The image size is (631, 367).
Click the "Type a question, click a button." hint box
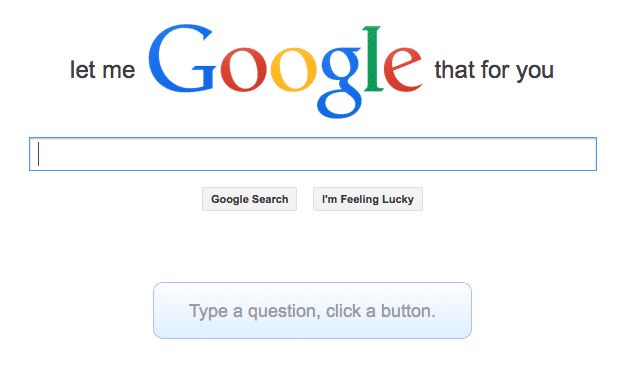pyautogui.click(x=312, y=310)
